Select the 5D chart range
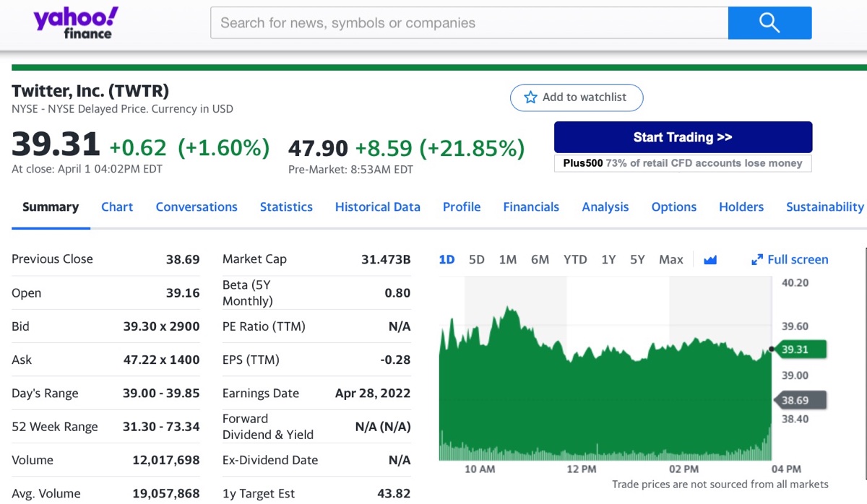Image resolution: width=867 pixels, height=504 pixels. coord(477,260)
